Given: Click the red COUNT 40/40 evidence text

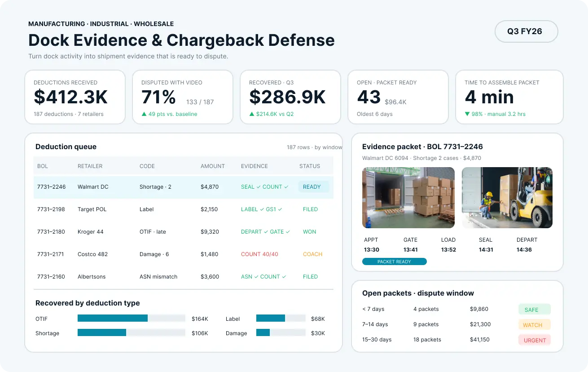Looking at the screenshot, I should coord(259,254).
